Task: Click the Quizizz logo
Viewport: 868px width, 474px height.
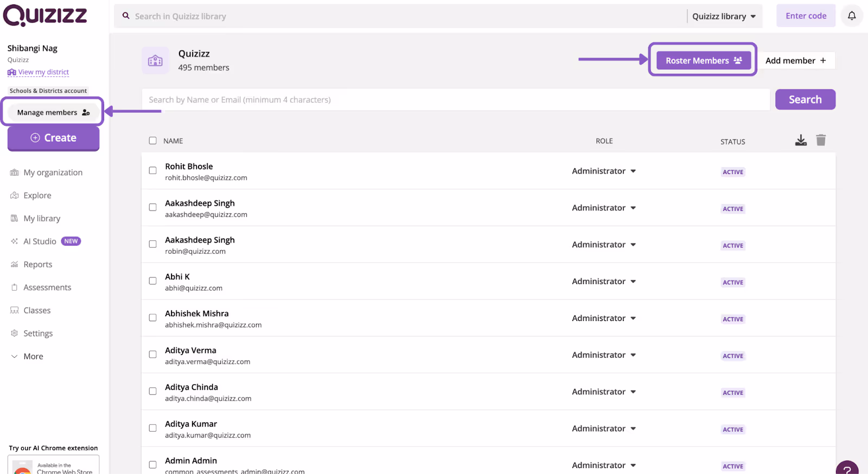Action: 45,15
